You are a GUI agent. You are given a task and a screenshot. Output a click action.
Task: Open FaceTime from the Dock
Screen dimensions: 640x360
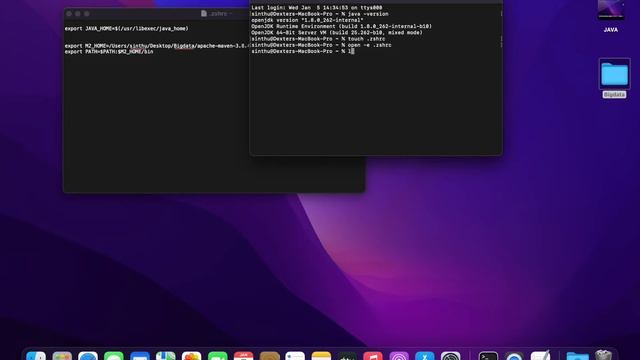(x=218, y=356)
